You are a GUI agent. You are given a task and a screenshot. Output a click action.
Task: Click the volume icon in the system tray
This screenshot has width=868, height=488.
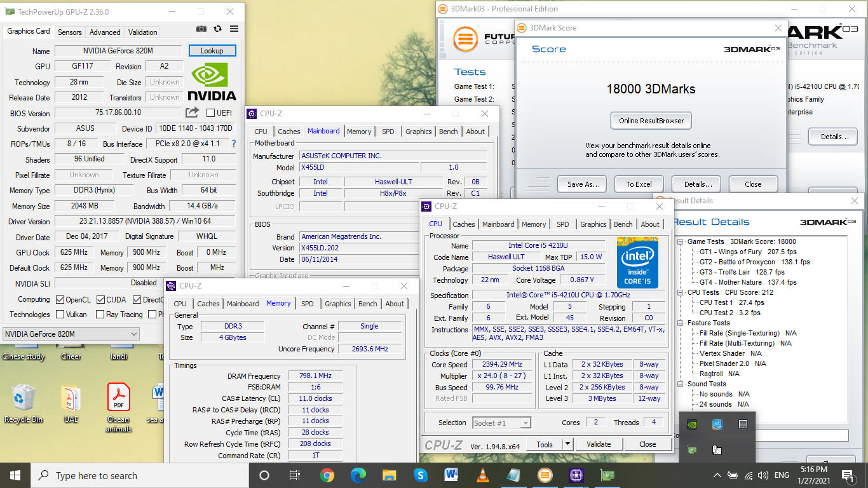(763, 475)
